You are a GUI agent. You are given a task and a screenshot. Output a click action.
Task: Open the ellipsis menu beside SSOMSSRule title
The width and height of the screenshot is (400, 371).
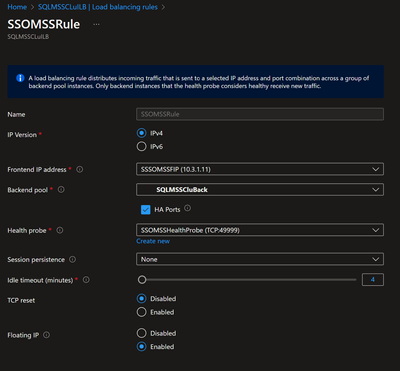[96, 25]
